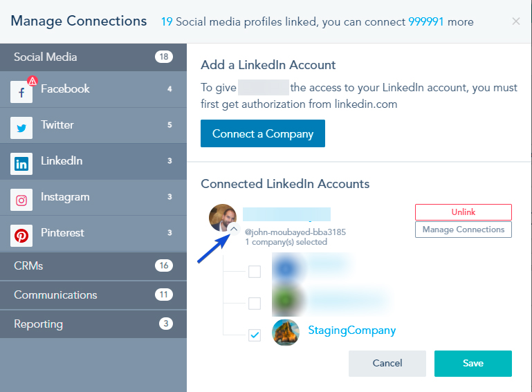Viewport: 532px width, 392px height.
Task: Click the red Unlink button
Action: point(463,212)
